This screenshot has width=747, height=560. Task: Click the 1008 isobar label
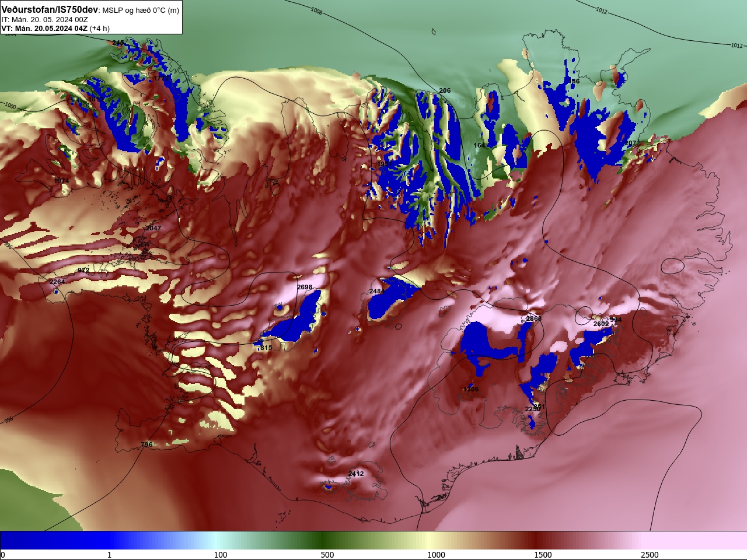click(x=316, y=10)
